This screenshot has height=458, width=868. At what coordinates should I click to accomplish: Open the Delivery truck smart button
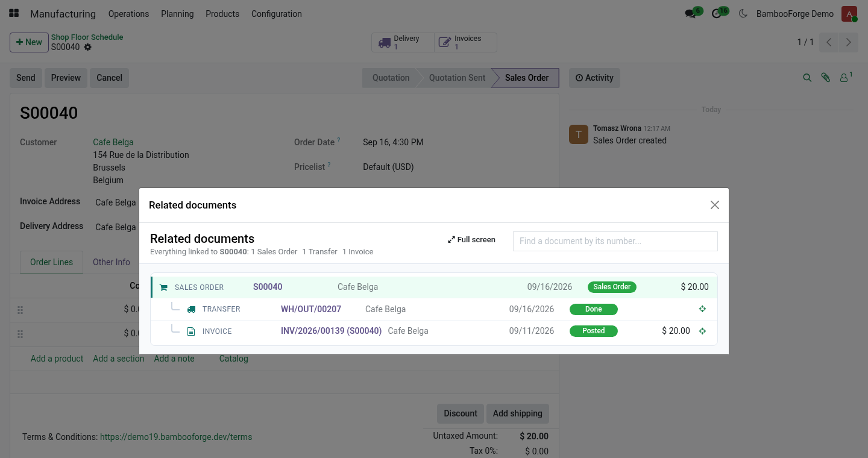click(x=403, y=42)
